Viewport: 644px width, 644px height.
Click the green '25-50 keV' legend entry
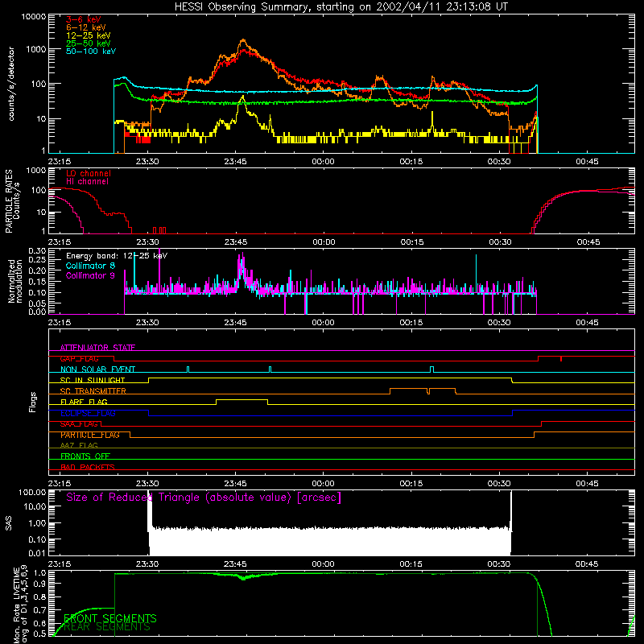click(x=89, y=43)
